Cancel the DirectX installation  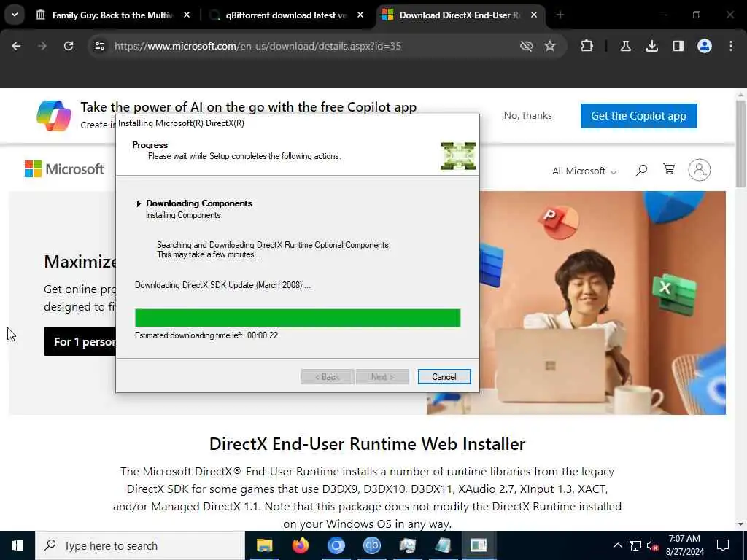click(444, 377)
